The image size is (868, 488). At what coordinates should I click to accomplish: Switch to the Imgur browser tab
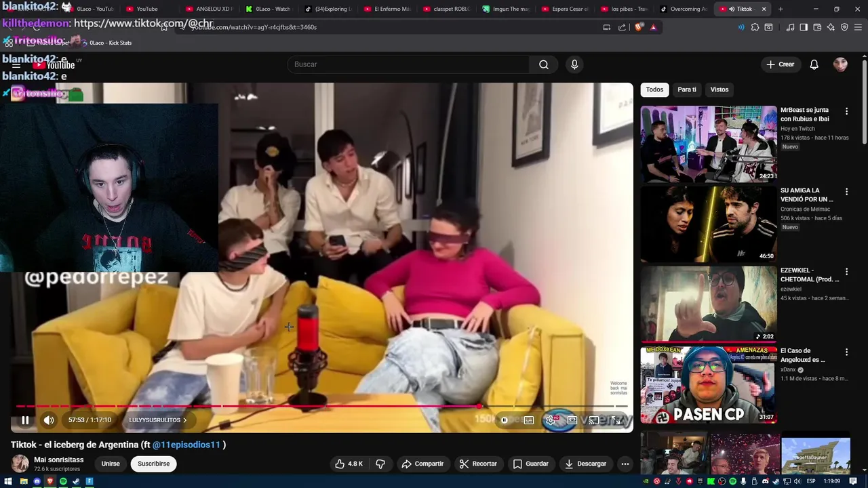[505, 9]
